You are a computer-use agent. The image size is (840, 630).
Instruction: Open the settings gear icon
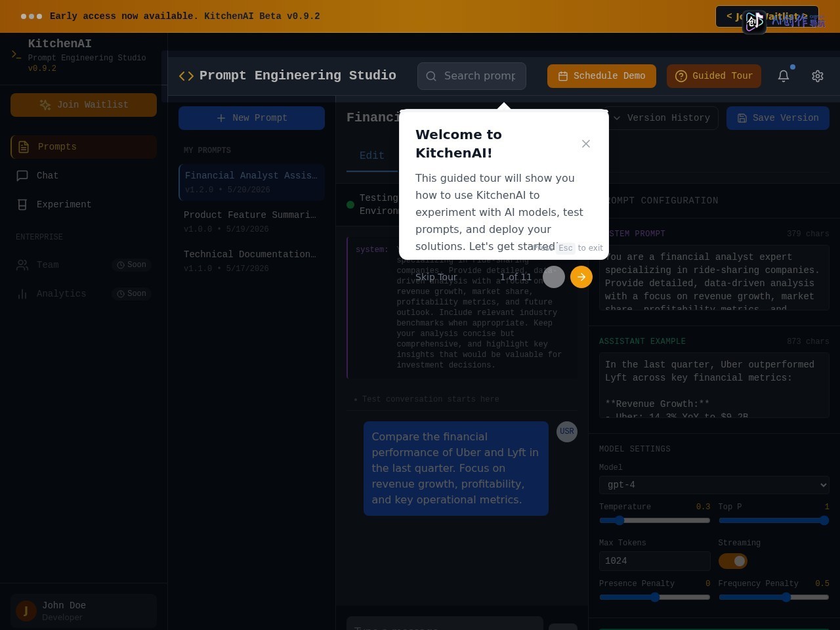coord(818,76)
